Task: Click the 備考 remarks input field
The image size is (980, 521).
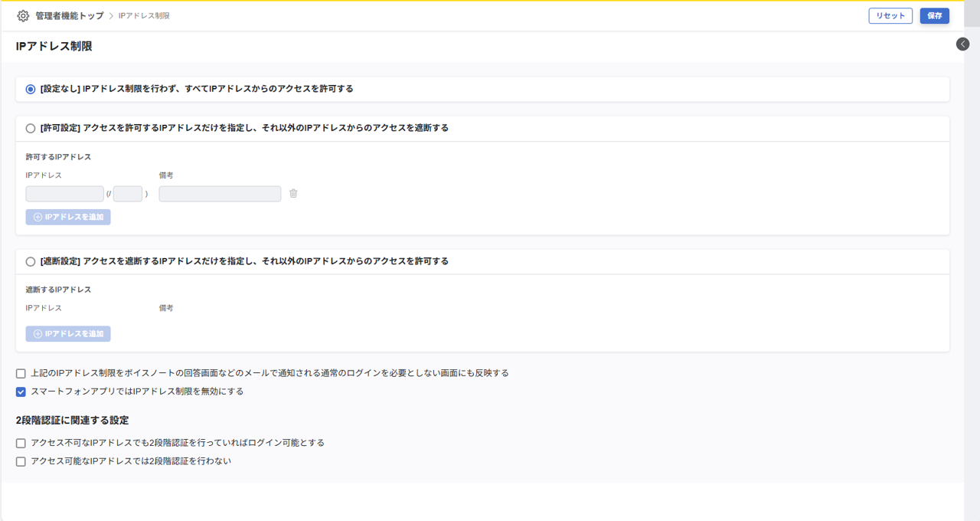Action: 220,194
